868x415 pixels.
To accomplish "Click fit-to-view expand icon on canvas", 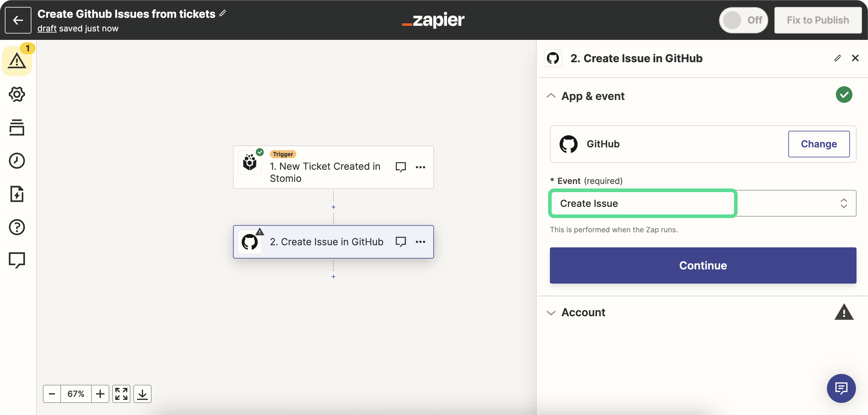I will [x=121, y=394].
